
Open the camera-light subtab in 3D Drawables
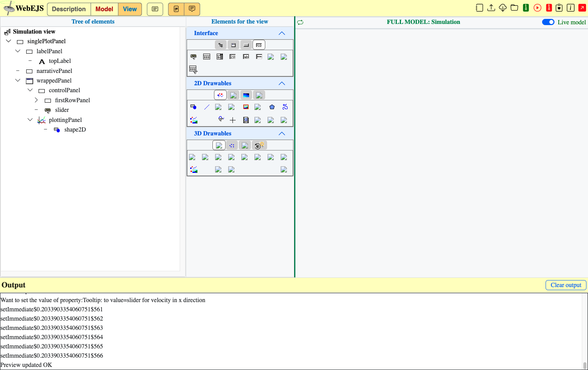click(x=259, y=145)
